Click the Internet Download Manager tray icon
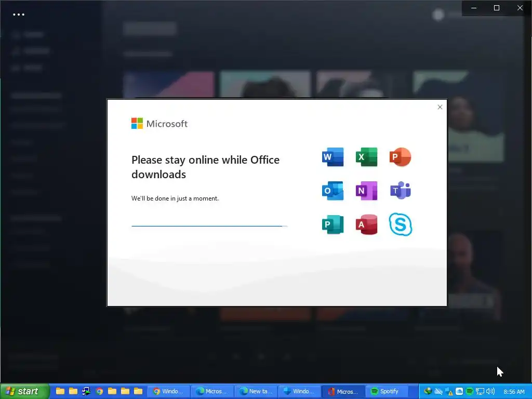This screenshot has width=532, height=399. click(x=428, y=391)
